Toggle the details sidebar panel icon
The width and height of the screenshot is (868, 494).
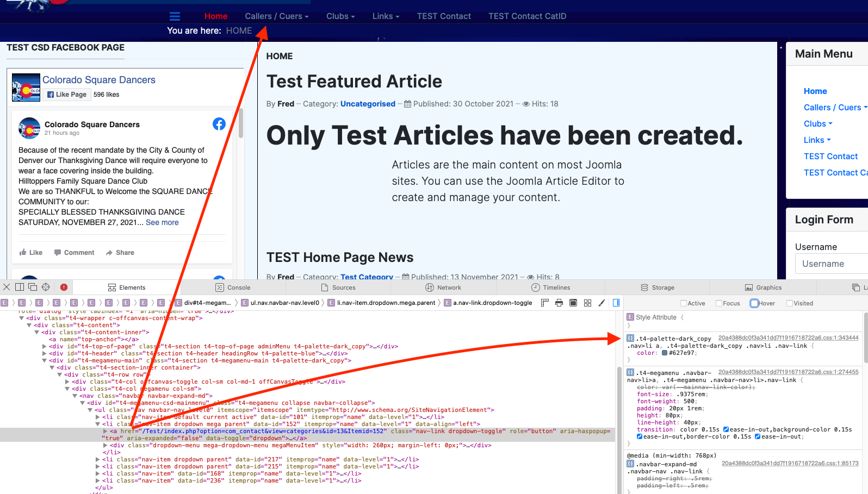pos(616,303)
